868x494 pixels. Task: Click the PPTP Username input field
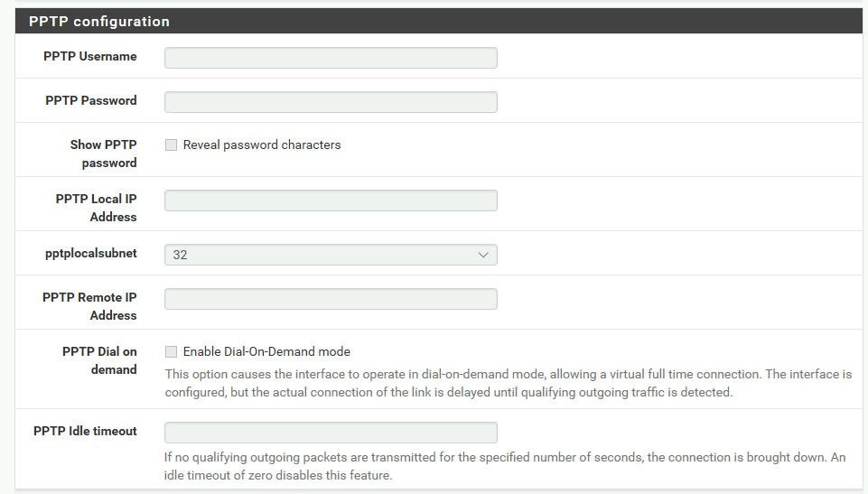tap(331, 58)
